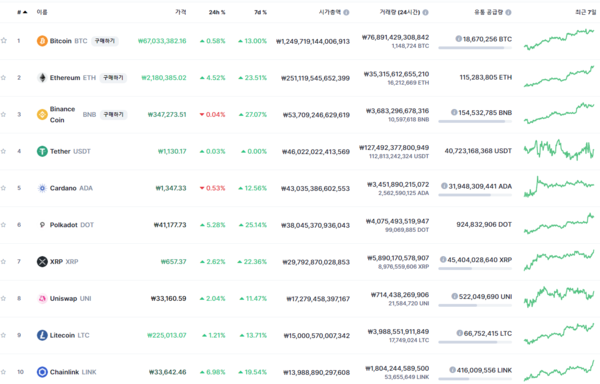Toggle watchlist star for Tether
This screenshot has height=384, width=600.
[4, 151]
